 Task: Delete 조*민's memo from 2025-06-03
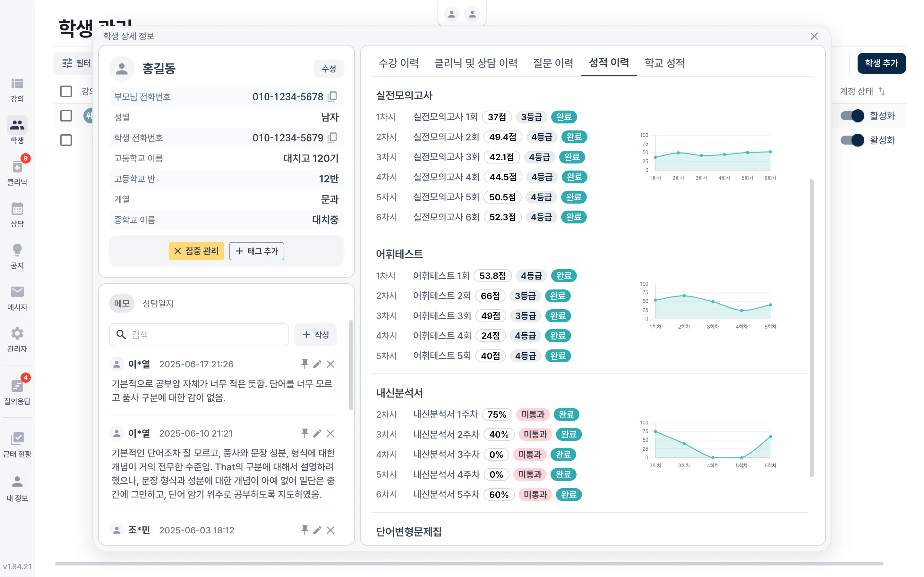[x=331, y=530]
